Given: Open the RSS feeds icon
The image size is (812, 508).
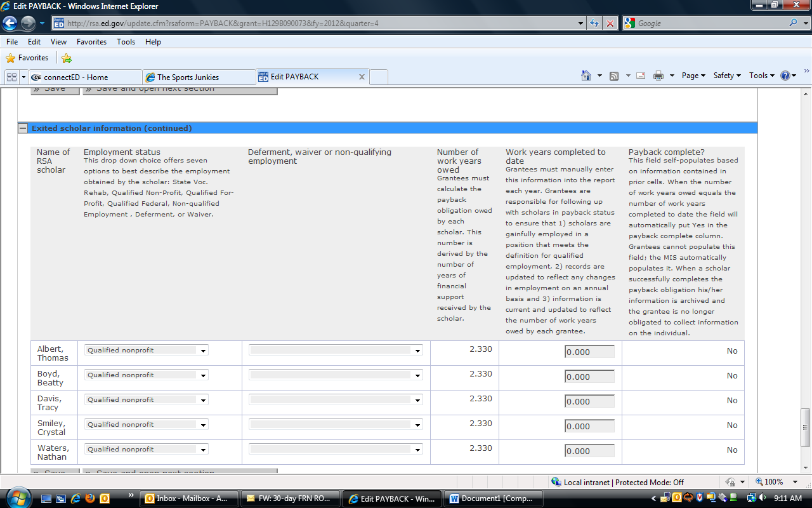Looking at the screenshot, I should tap(614, 76).
